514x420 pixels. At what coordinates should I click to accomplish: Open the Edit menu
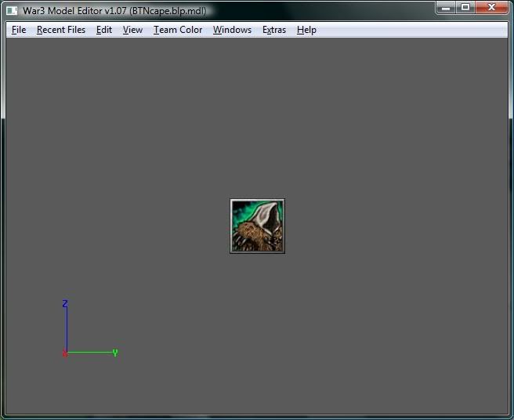pos(104,30)
